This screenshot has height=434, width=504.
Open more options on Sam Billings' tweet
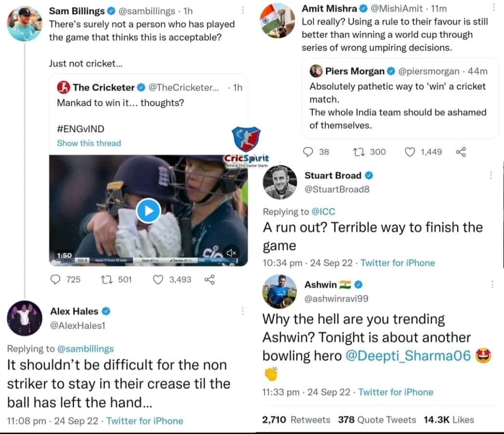tap(243, 10)
